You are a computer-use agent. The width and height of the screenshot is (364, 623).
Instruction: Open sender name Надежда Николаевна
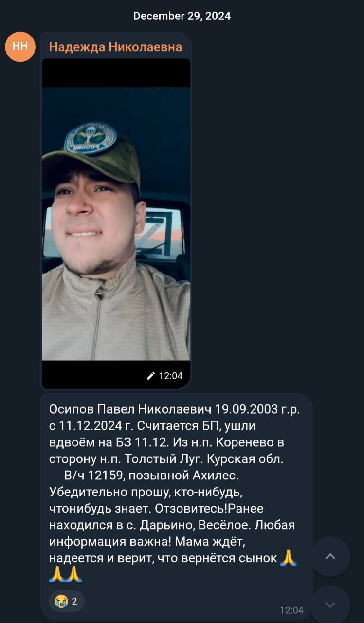point(115,47)
